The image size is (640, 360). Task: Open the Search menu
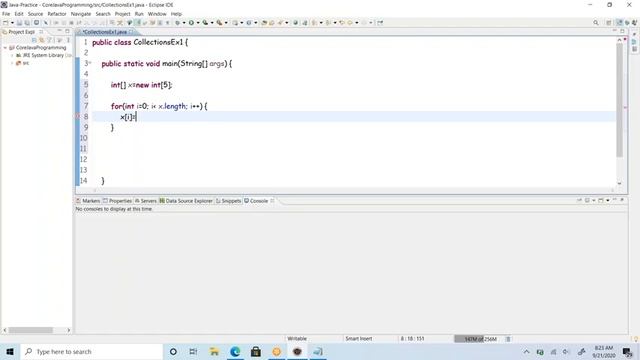tap(103, 14)
